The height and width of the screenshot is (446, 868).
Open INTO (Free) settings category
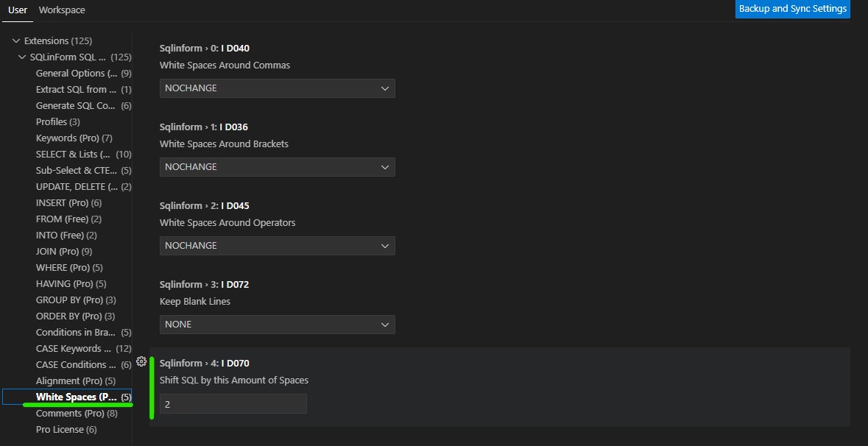(67, 236)
